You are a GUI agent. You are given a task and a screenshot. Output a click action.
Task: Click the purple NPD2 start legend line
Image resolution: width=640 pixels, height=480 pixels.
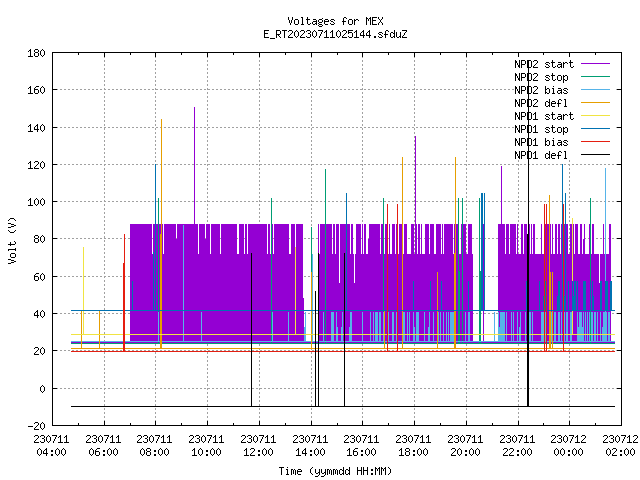[595, 64]
